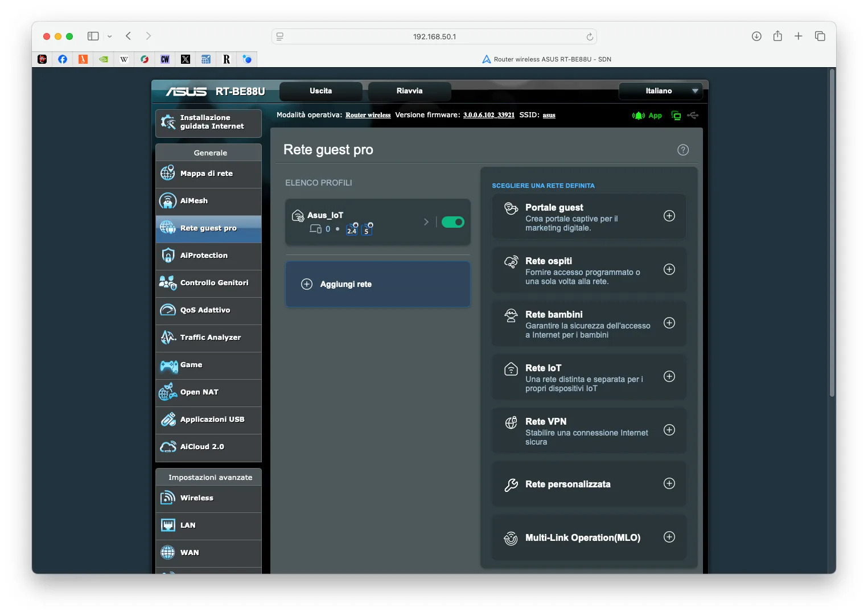Click the address bar showing 192.168.50.1
The height and width of the screenshot is (616, 868).
(434, 36)
